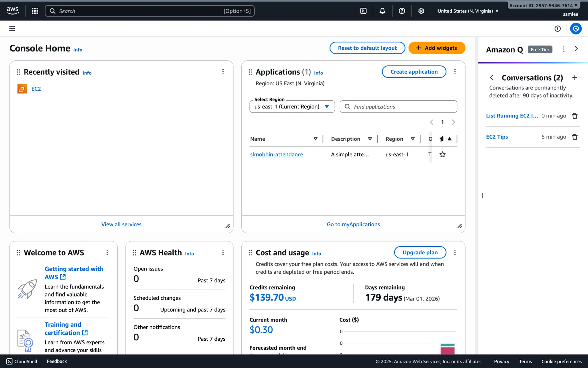Image resolution: width=588 pixels, height=368 pixels.
Task: Collapse Amazon Q panel with right chevron
Action: tap(576, 49)
